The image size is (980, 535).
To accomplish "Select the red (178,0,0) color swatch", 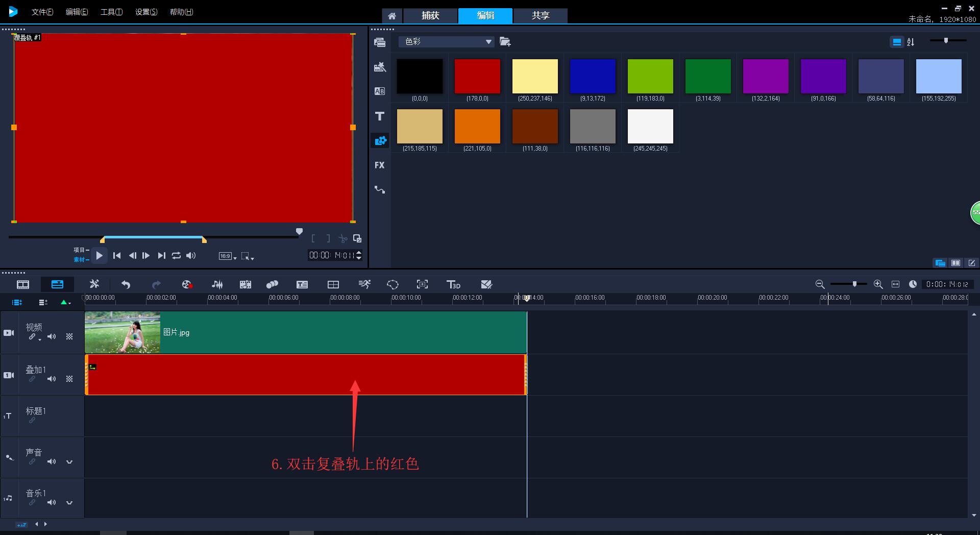I will [x=477, y=76].
